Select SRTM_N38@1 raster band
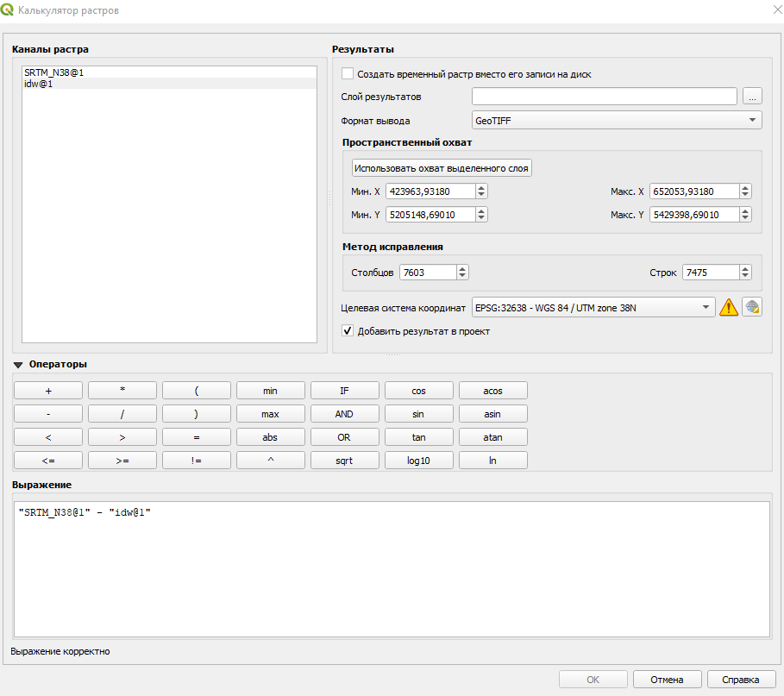The height and width of the screenshot is (696, 784). tap(169, 72)
